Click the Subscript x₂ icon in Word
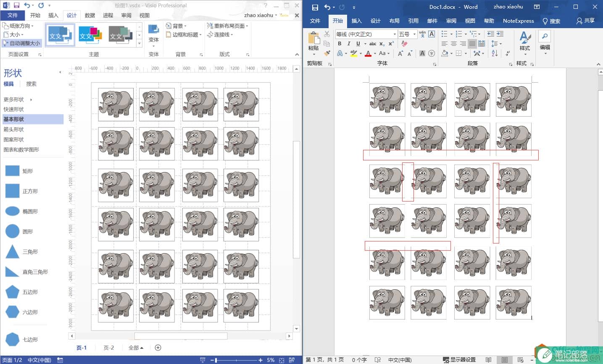Image resolution: width=603 pixels, height=364 pixels. 382,44
